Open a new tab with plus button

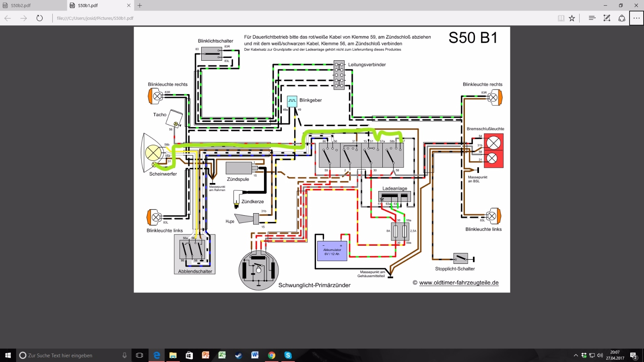pyautogui.click(x=140, y=6)
